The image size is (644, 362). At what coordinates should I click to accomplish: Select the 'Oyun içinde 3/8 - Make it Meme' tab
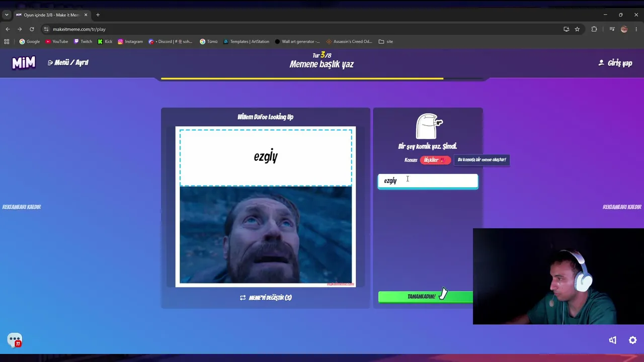52,15
